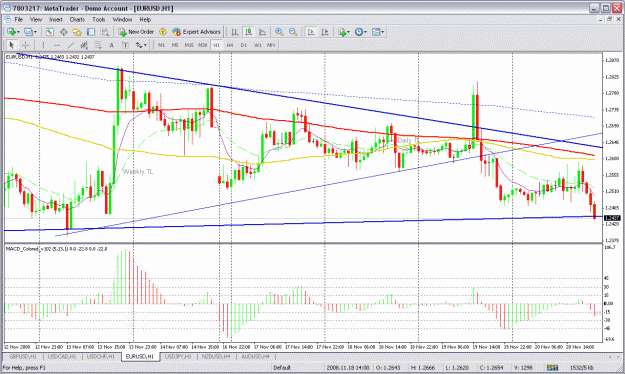Screen dimensions: 625x374
Task: Switch chart to Candlesticks mode
Action: click(x=249, y=32)
